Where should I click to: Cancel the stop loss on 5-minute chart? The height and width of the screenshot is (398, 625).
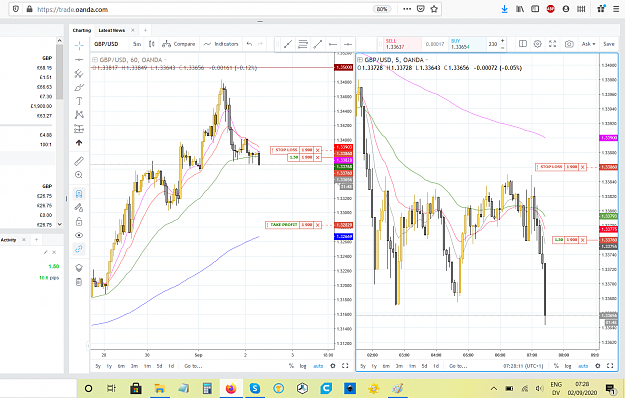[583, 167]
